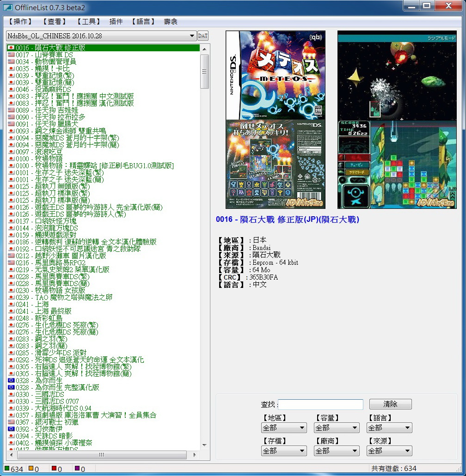The height and width of the screenshot is (476, 466).
Task: Click the flag icon beside 0285 滑雪少年DS 派對
Action: pos(11,353)
